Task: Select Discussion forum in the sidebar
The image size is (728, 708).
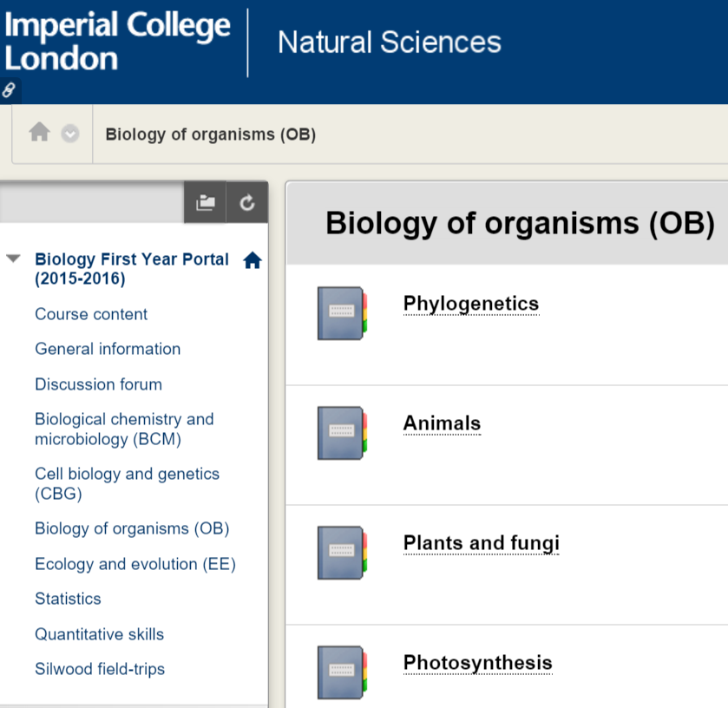Action: pyautogui.click(x=98, y=384)
